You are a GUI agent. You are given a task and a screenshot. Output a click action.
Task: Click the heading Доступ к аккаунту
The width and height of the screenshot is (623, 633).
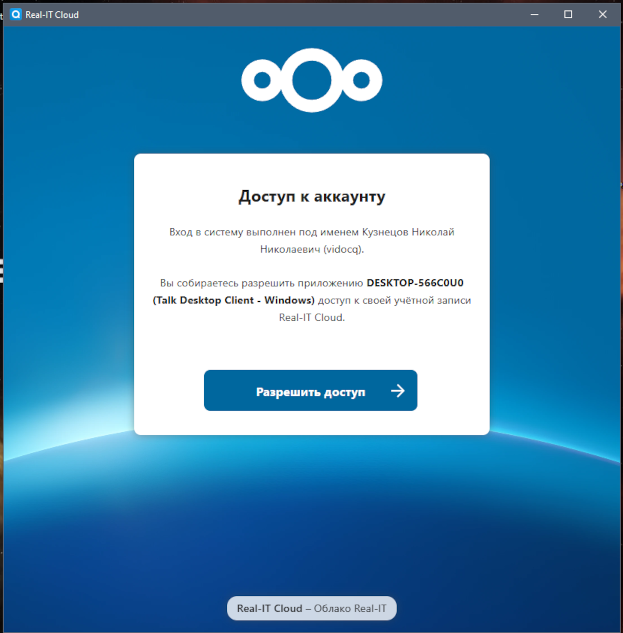click(x=312, y=197)
